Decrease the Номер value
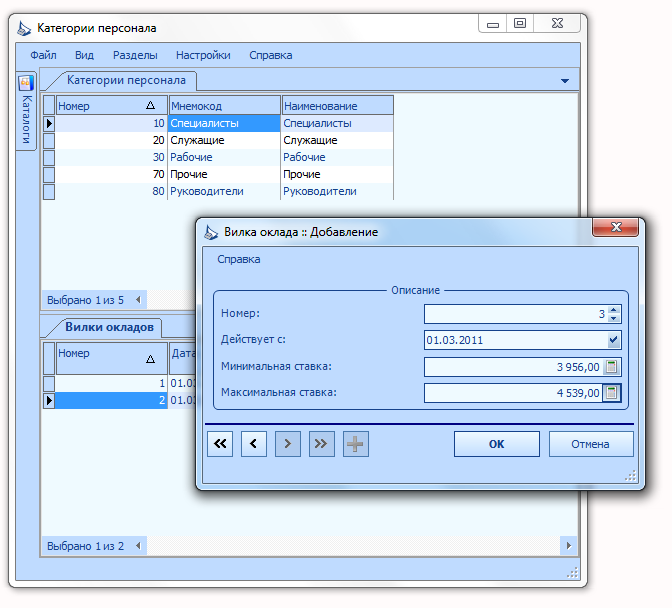The width and height of the screenshot is (672, 608). coord(614,318)
